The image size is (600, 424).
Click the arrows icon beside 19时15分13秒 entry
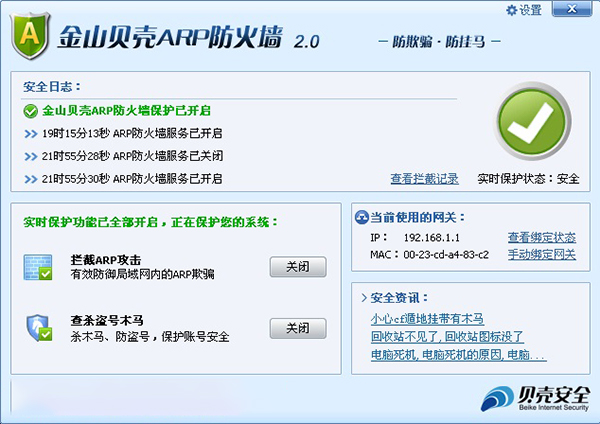[31, 134]
